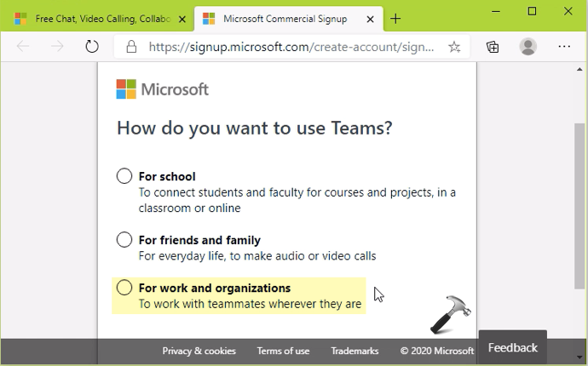Click the URL address bar
The height and width of the screenshot is (366, 588).
point(291,47)
